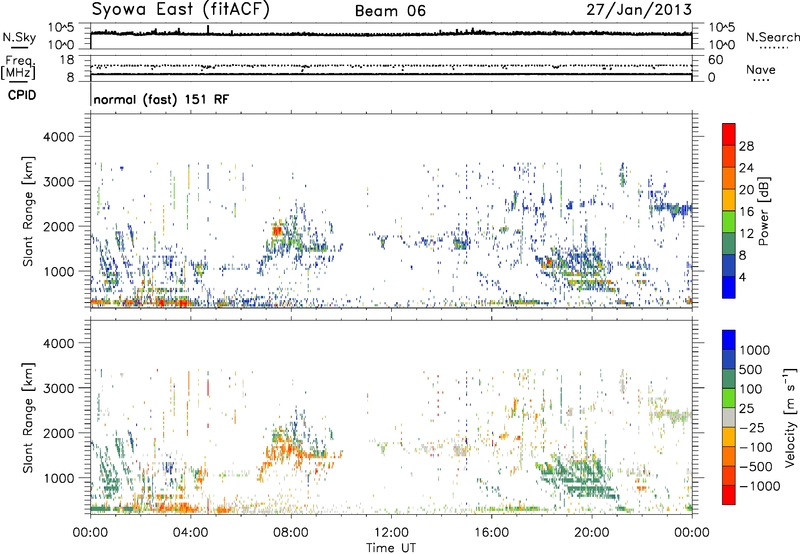Image resolution: width=800 pixels, height=554 pixels.
Task: Click the '16:00' time tick label
Action: (491, 533)
